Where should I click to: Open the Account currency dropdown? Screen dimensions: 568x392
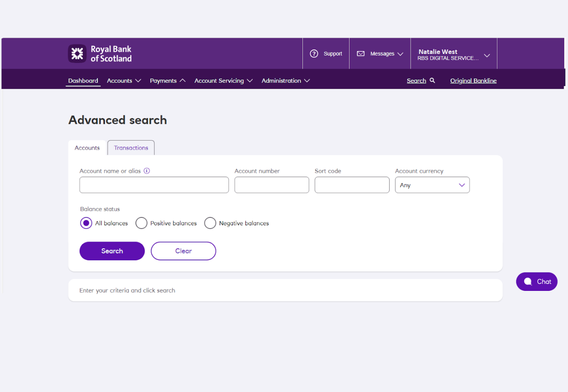coord(432,185)
